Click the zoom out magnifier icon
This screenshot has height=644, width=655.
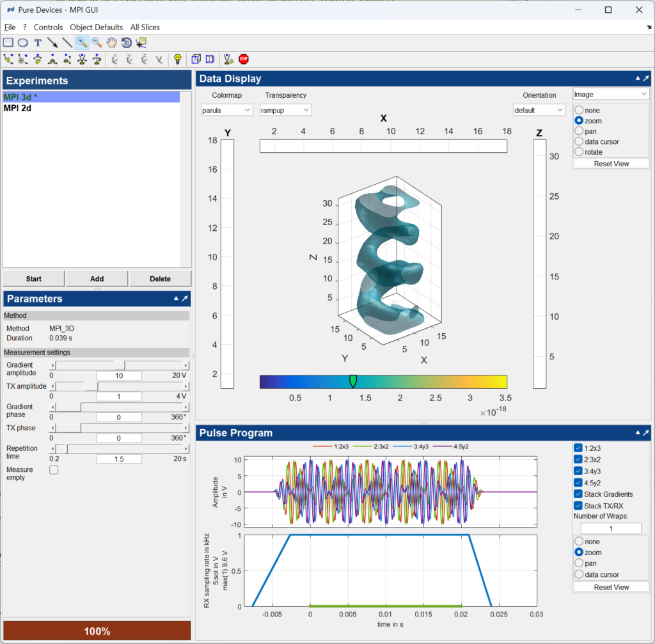(x=97, y=43)
